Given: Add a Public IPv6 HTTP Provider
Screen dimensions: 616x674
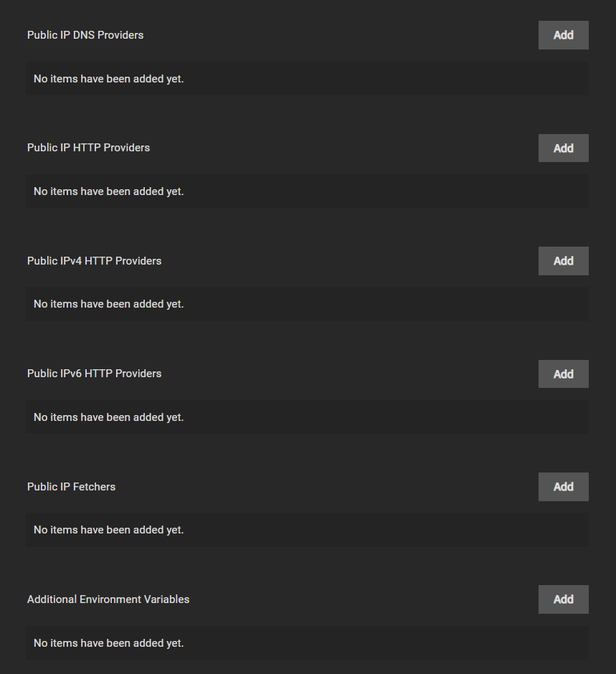Looking at the screenshot, I should [563, 374].
